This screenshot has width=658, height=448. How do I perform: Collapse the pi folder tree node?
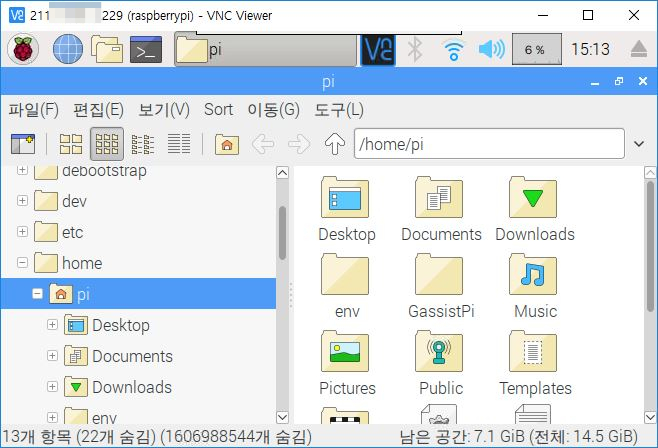click(x=37, y=294)
